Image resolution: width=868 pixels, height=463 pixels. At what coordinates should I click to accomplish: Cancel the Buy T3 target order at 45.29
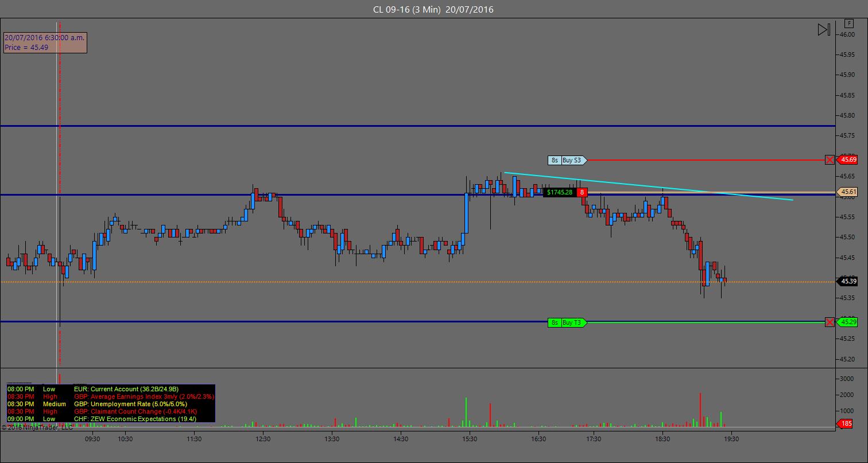[x=830, y=322]
